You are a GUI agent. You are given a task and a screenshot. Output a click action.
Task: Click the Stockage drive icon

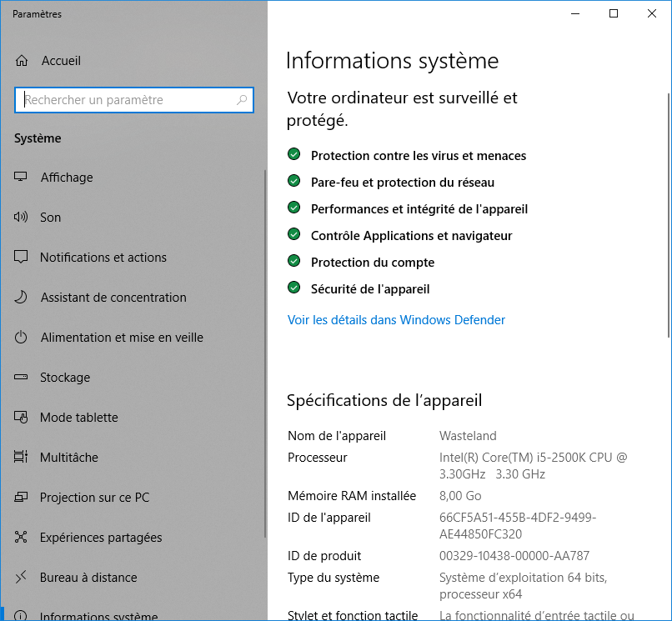point(21,377)
